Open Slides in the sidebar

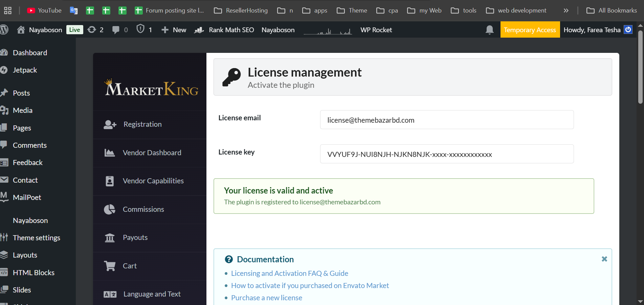[x=22, y=290]
